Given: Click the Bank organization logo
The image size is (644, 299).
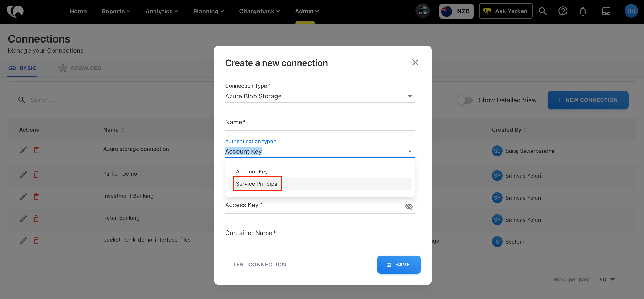Looking at the screenshot, I should (x=423, y=11).
